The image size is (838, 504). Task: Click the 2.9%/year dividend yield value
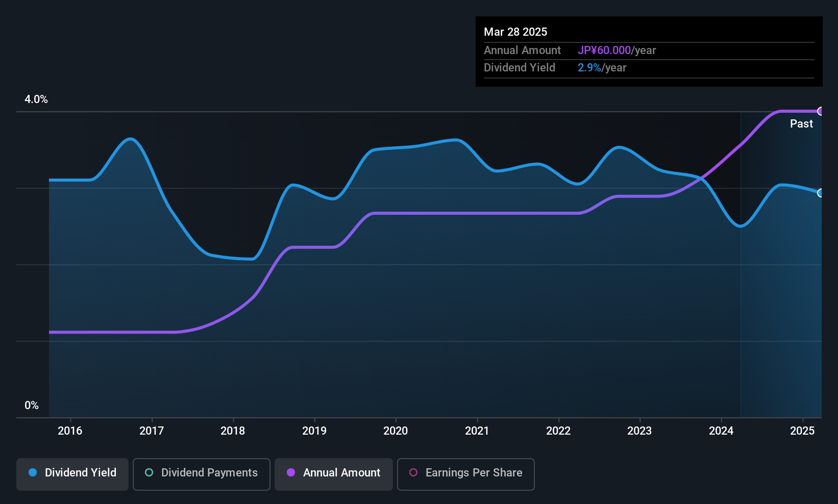pyautogui.click(x=602, y=68)
